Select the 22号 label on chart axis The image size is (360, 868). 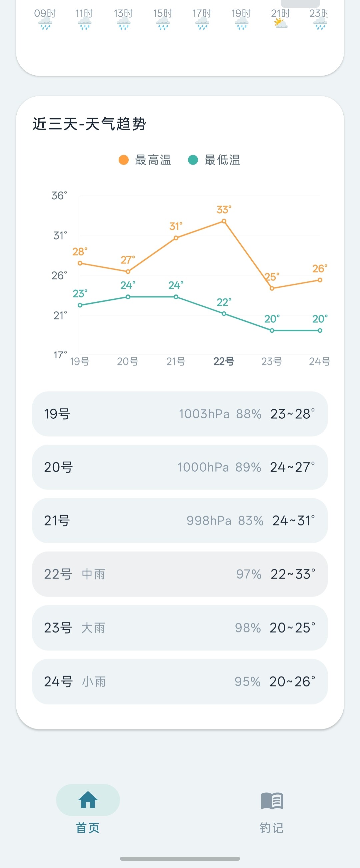point(224,361)
